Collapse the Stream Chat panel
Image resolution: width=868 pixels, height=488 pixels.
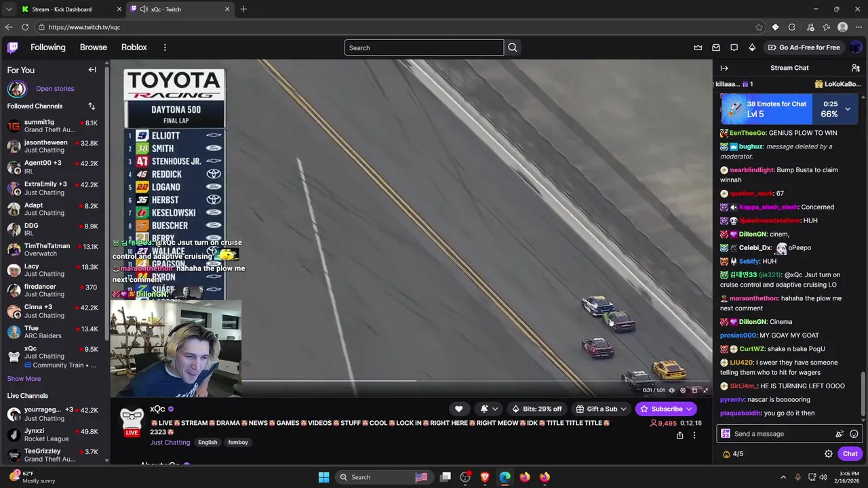point(724,68)
